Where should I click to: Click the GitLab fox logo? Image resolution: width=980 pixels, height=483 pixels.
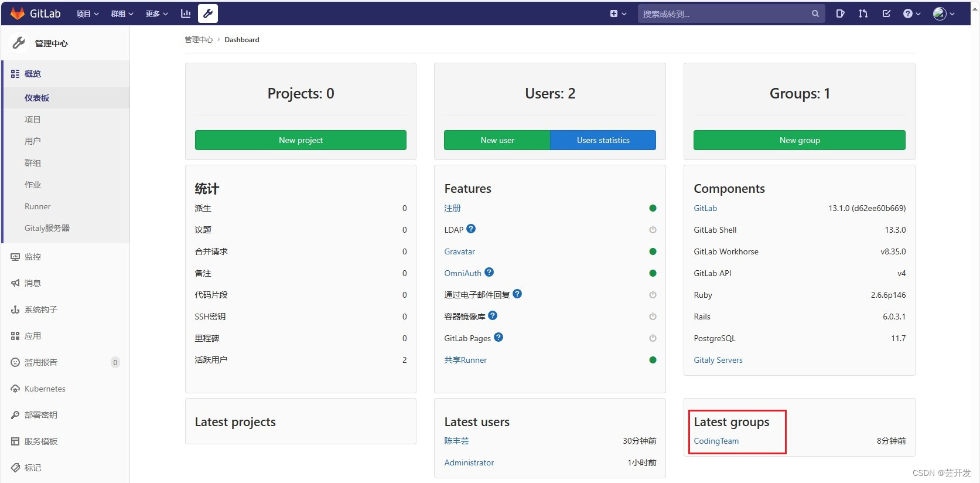pyautogui.click(x=18, y=13)
